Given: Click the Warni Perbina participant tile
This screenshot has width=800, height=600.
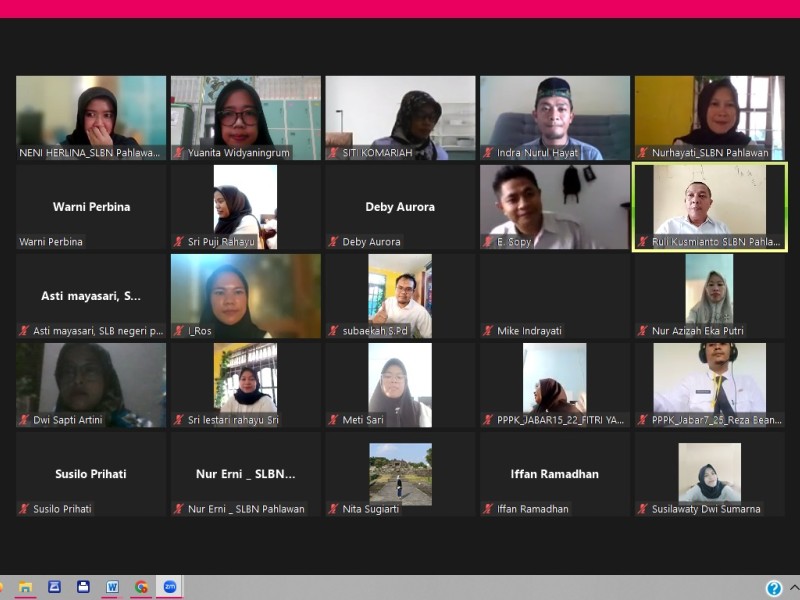Looking at the screenshot, I should [x=91, y=206].
